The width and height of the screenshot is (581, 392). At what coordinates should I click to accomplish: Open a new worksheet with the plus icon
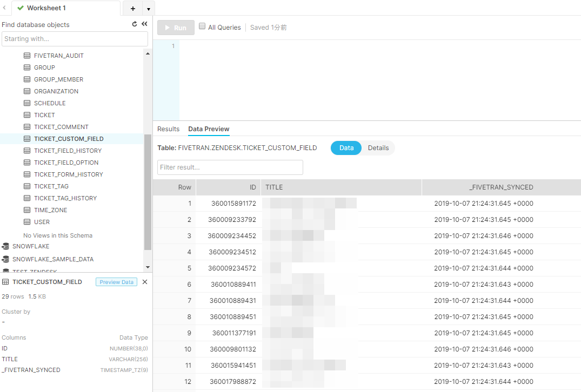[132, 8]
